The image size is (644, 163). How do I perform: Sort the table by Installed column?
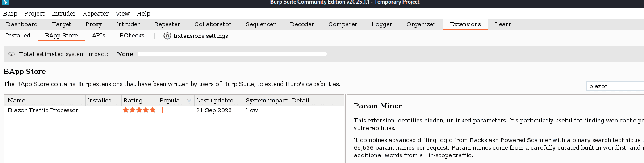[103, 101]
